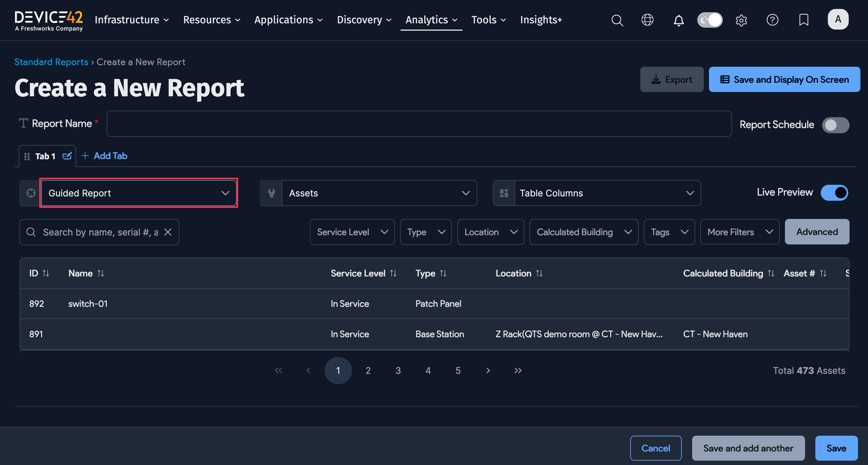Screen dimensions: 868x465
Task: Click the Add Tab option
Action: (104, 156)
